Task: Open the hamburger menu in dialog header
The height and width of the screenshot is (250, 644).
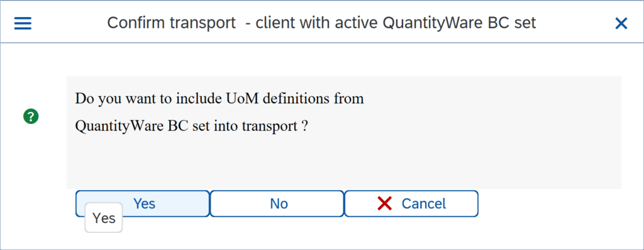Action: 23,23
